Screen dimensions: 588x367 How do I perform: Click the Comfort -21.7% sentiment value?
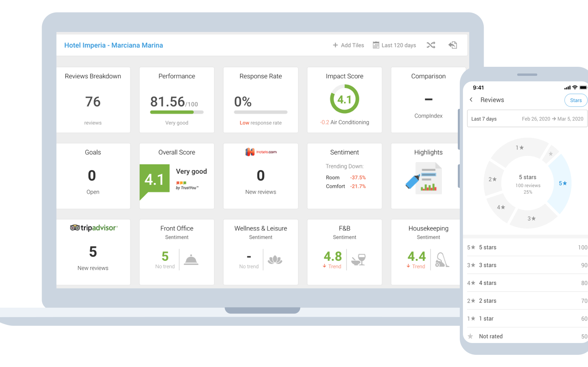[358, 186]
